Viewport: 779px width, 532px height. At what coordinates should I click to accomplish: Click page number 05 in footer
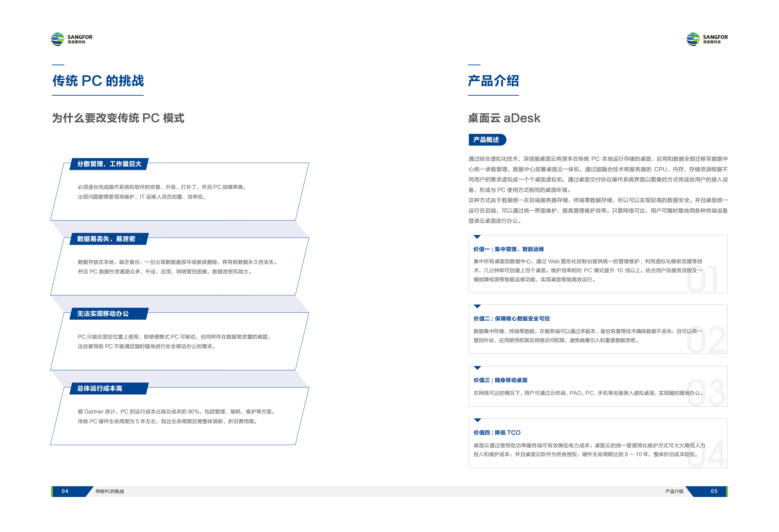tap(714, 491)
